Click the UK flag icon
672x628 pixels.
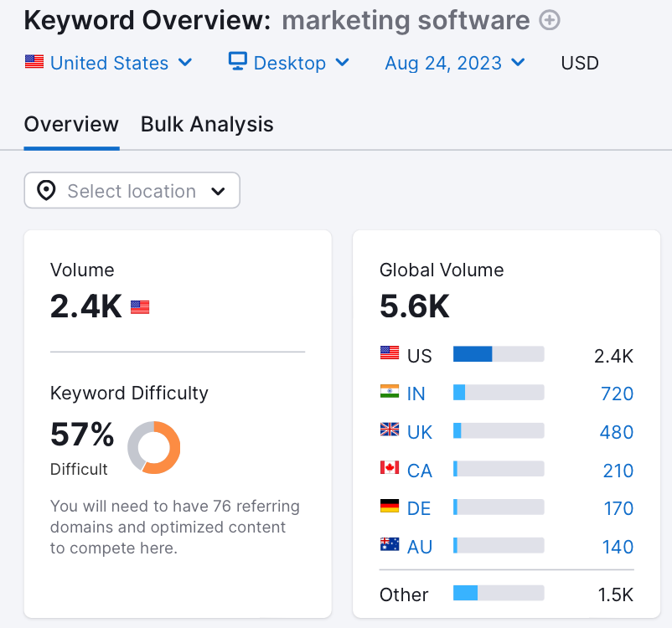point(390,431)
